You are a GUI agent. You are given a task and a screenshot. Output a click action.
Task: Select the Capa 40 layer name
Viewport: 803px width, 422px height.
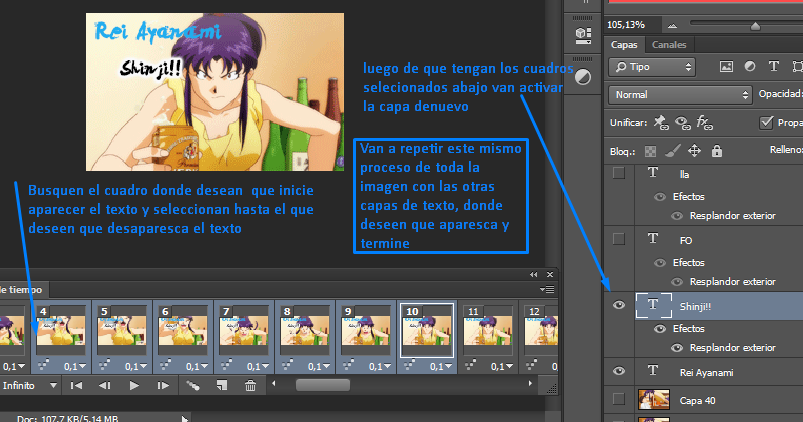[x=697, y=400]
